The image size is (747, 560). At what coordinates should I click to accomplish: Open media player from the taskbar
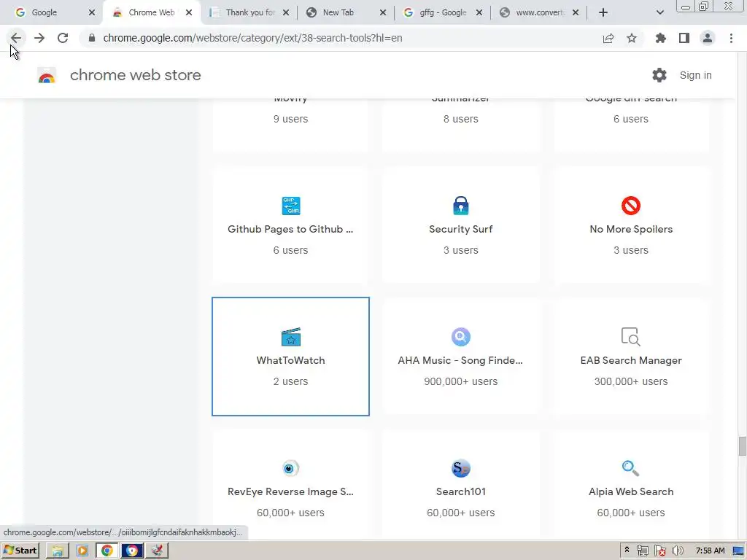click(82, 551)
